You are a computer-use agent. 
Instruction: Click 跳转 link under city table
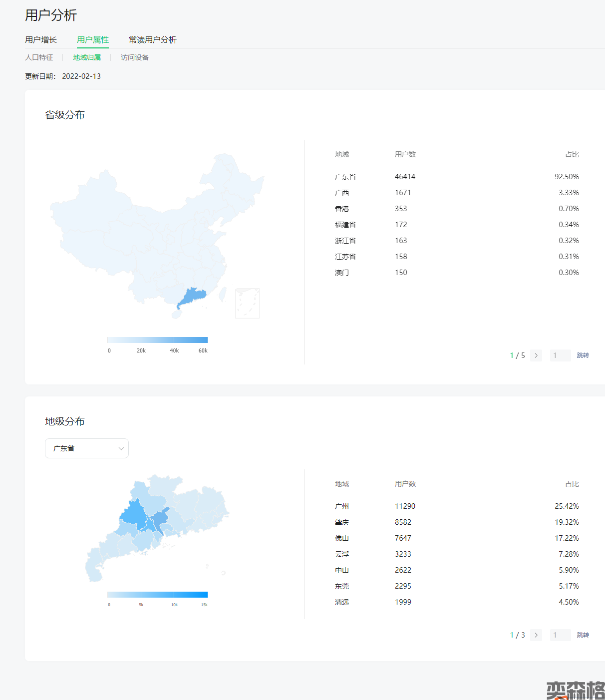[583, 635]
